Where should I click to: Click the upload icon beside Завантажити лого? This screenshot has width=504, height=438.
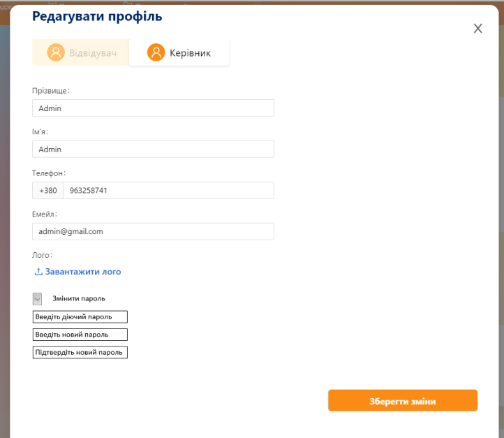(38, 272)
